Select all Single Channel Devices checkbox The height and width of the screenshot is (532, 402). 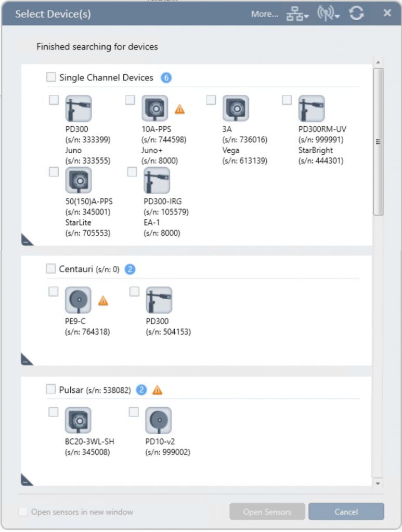pos(51,77)
